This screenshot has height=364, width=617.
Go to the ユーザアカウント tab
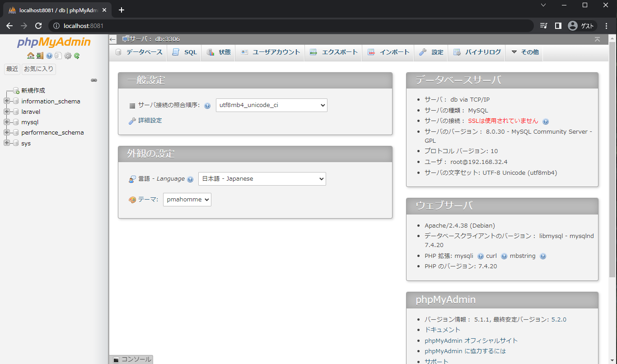pyautogui.click(x=271, y=52)
